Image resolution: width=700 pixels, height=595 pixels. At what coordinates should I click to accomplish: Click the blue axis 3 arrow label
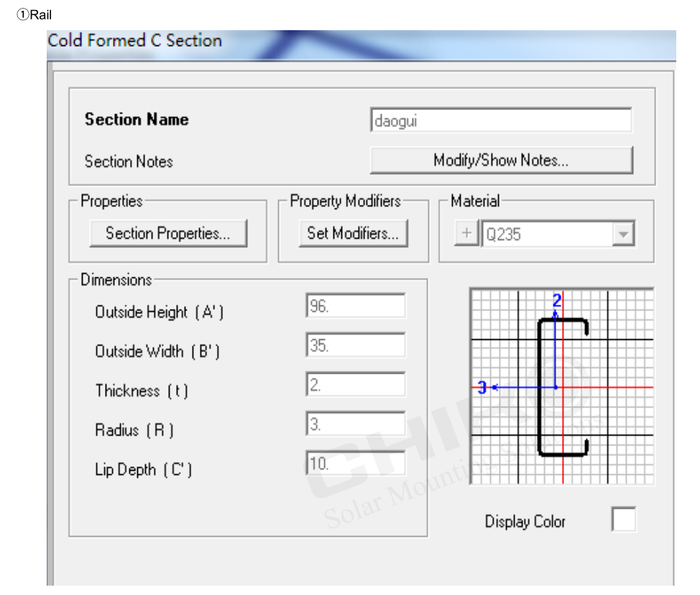pyautogui.click(x=482, y=388)
